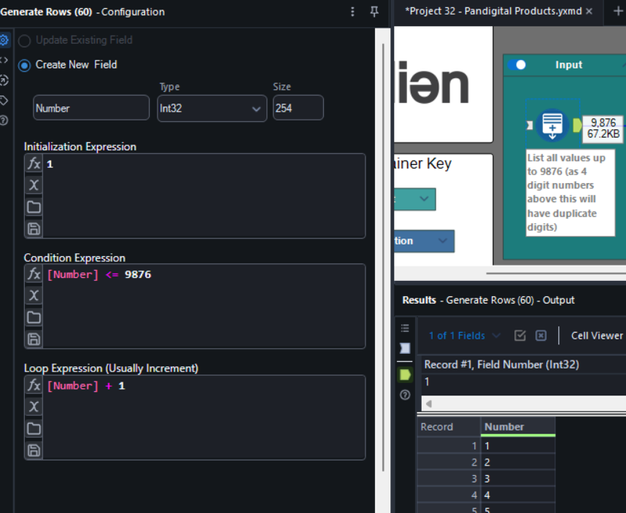This screenshot has width=626, height=513.
Task: Open the Configuration gear tab in sidebar
Action: tap(4, 40)
